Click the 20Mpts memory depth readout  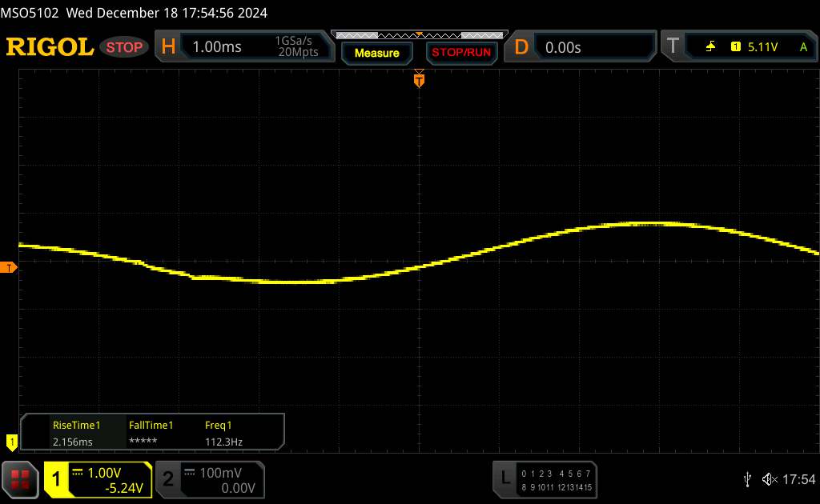[298, 52]
